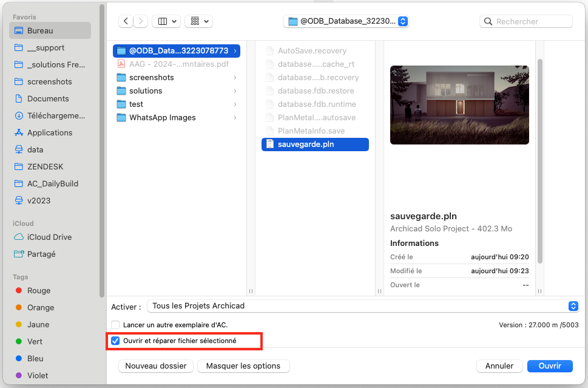Click the test folder icon
Image resolution: width=588 pixels, height=388 pixels.
(x=121, y=104)
